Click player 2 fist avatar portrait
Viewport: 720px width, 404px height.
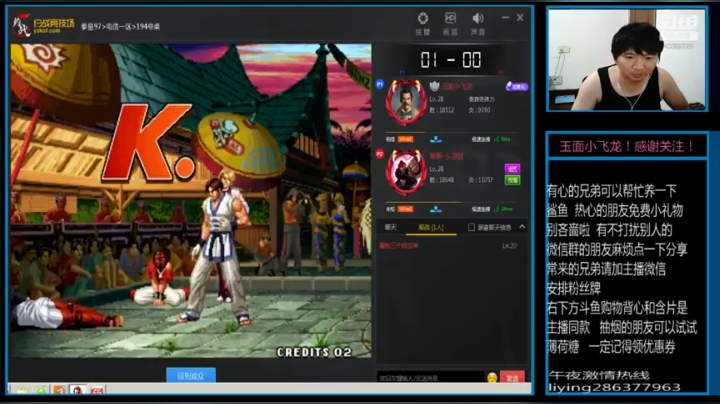click(x=406, y=172)
